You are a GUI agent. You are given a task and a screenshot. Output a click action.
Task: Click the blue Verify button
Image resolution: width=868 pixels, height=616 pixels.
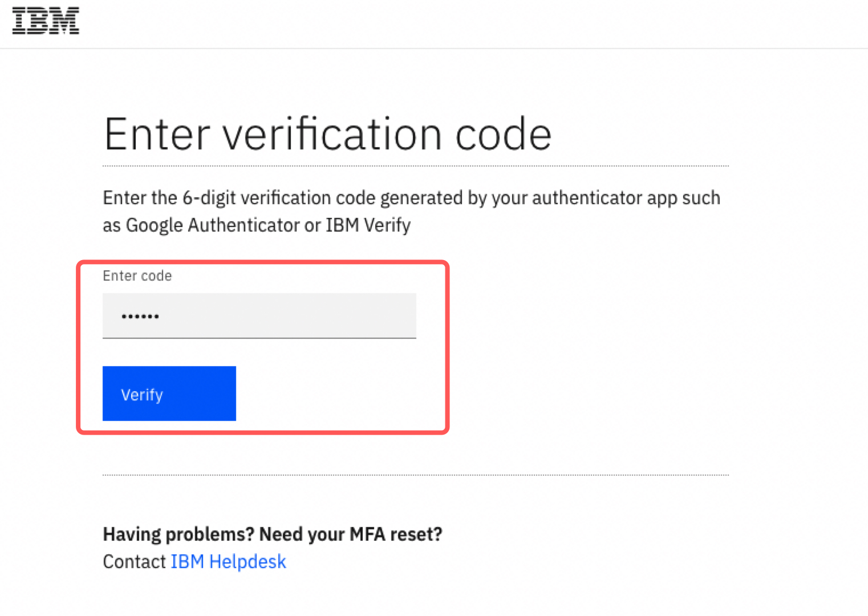coord(169,394)
